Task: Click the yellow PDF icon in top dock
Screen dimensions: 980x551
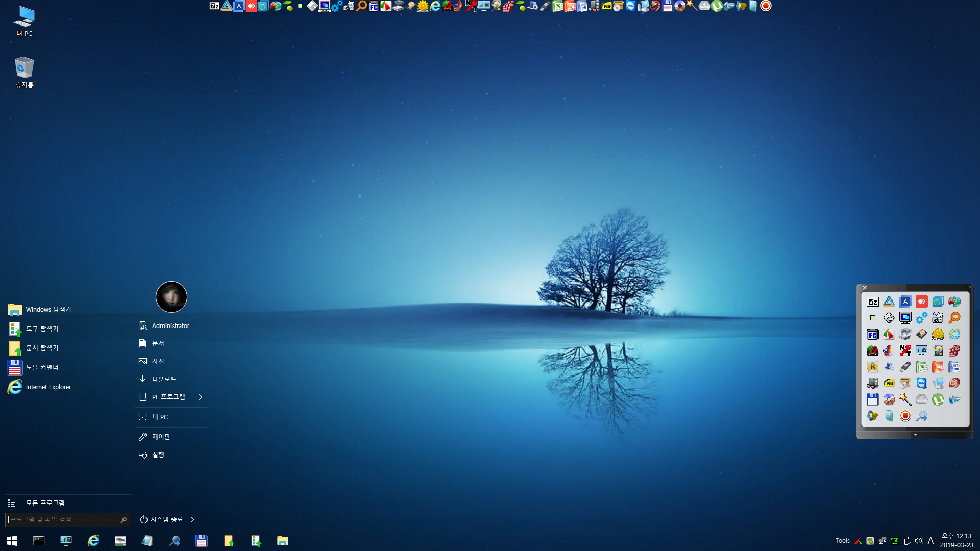Action: [x=606, y=6]
